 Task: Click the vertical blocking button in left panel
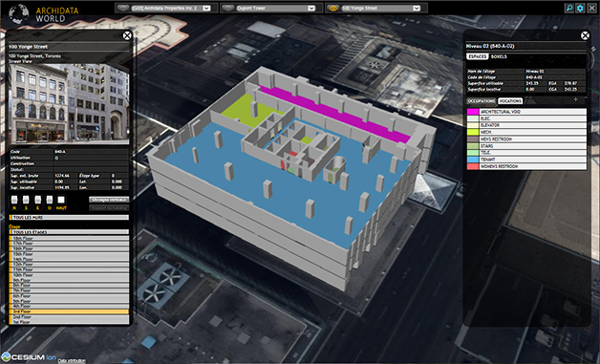[109, 200]
